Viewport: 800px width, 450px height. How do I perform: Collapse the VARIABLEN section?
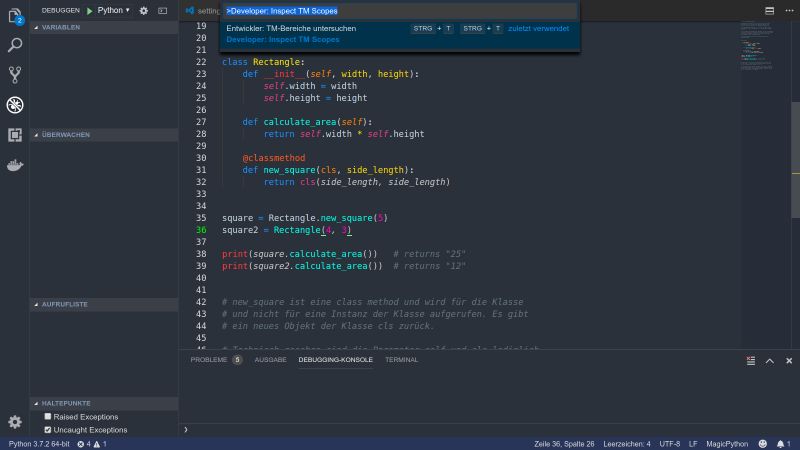[104, 28]
